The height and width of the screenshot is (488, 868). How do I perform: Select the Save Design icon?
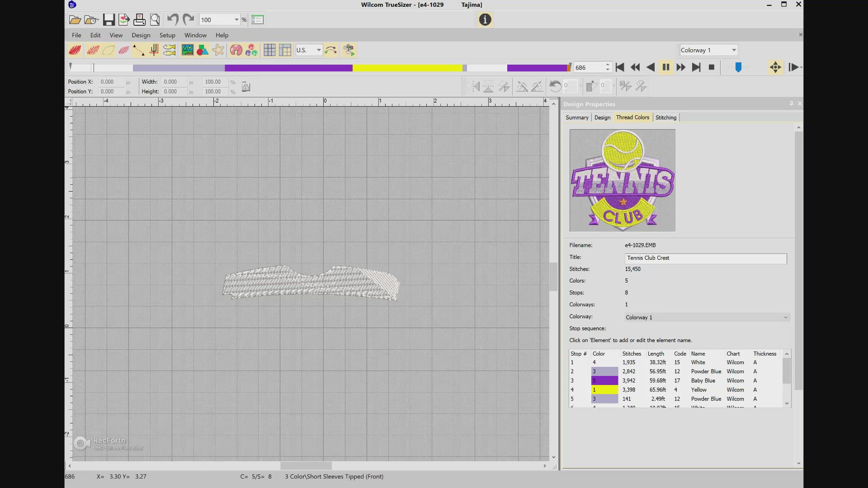(108, 19)
